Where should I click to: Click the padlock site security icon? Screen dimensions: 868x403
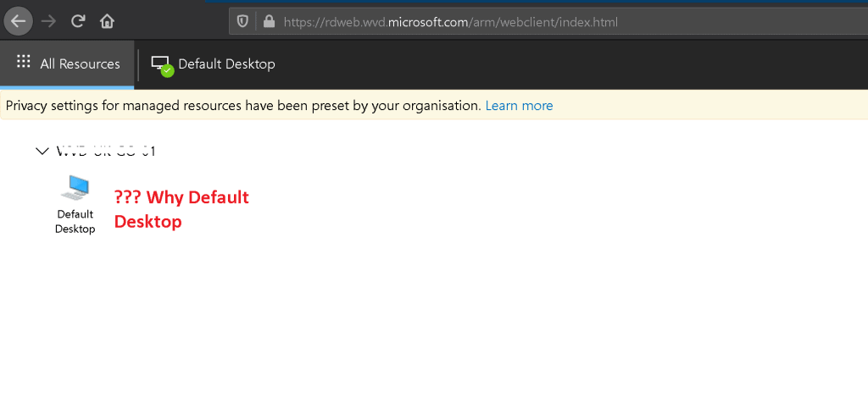[x=269, y=21]
